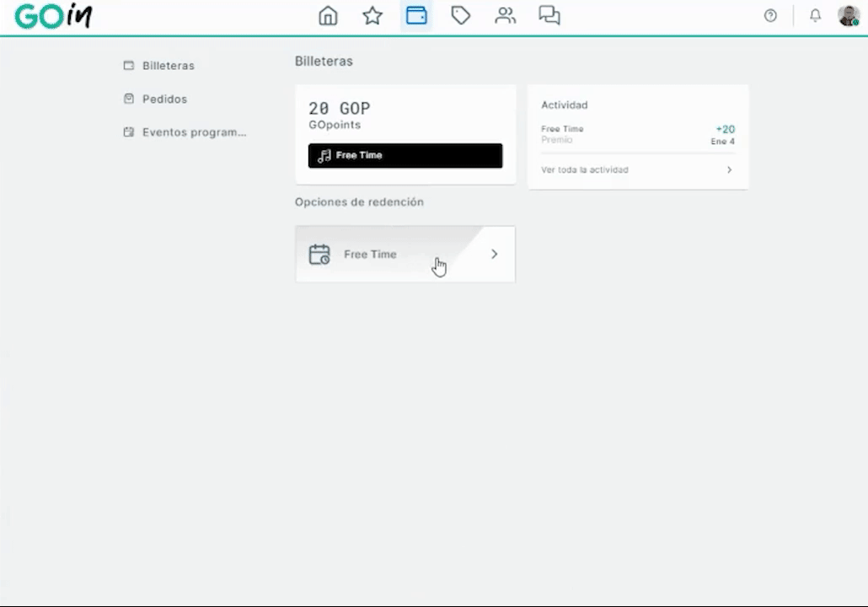
Task: Expand activity list with the arrow chevron
Action: (729, 170)
